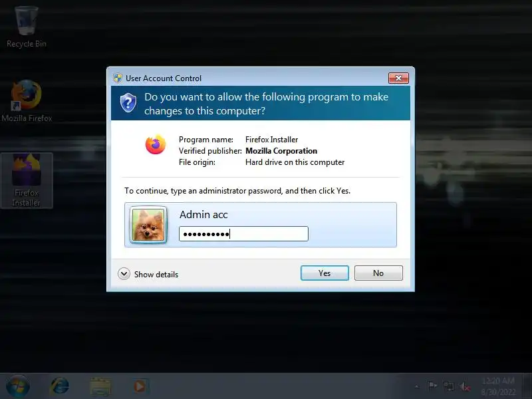The width and height of the screenshot is (532, 399).
Task: Click the Mozilla Corporation publisher text
Action: point(281,151)
